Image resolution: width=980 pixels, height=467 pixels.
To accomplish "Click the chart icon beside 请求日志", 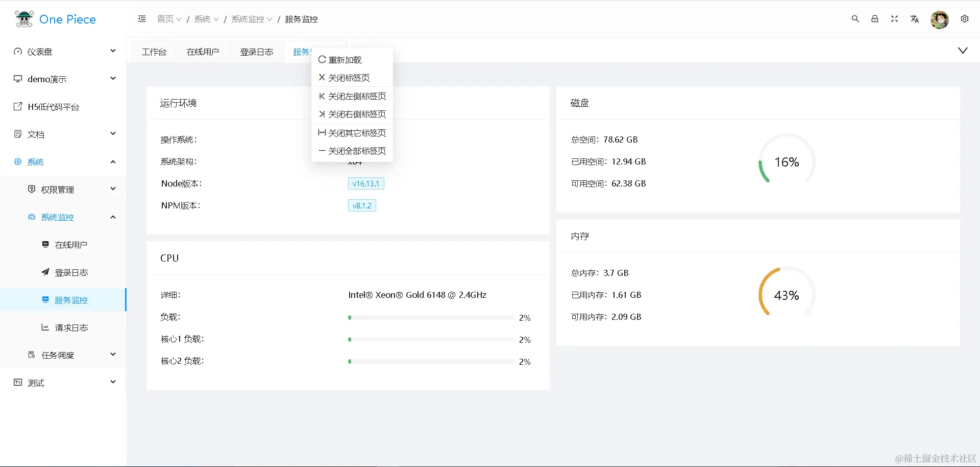I will [x=45, y=327].
